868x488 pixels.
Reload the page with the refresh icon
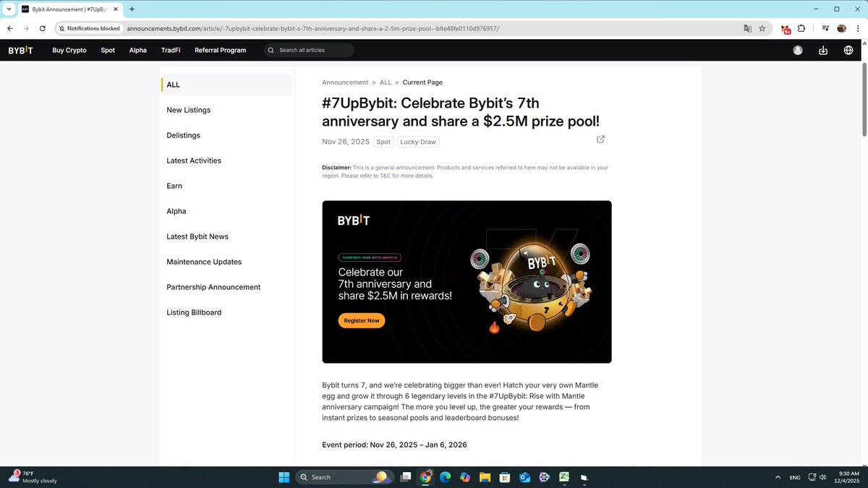point(43,28)
